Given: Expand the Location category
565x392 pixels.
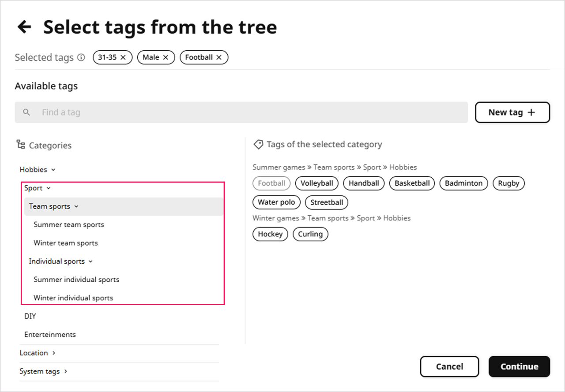Looking at the screenshot, I should tap(54, 353).
